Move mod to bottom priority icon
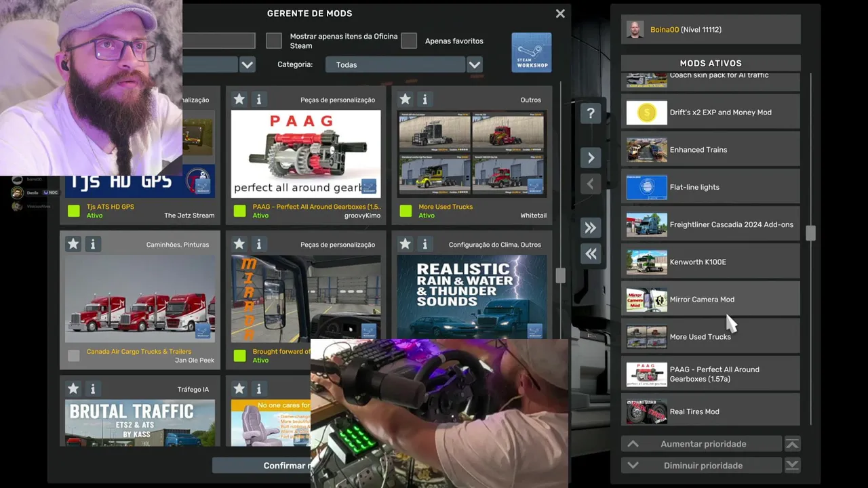Image resolution: width=868 pixels, height=488 pixels. tap(792, 466)
